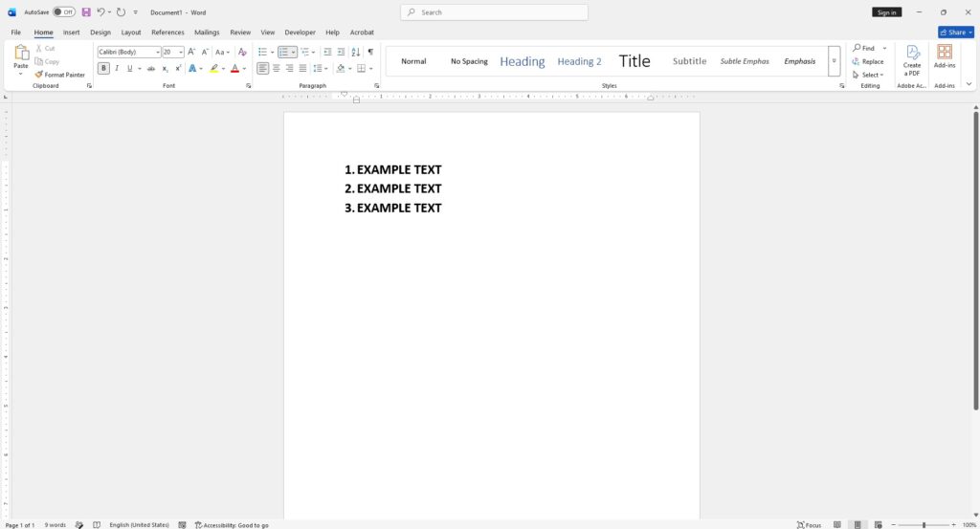This screenshot has width=980, height=529.
Task: Switch to Print Layout view in status bar
Action: click(x=857, y=524)
